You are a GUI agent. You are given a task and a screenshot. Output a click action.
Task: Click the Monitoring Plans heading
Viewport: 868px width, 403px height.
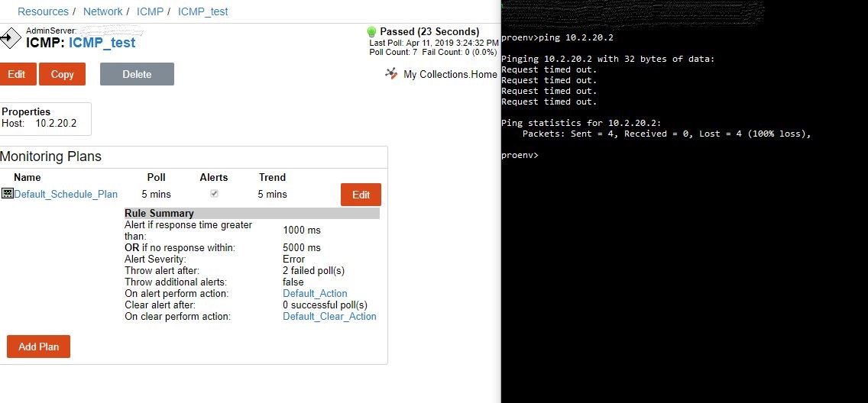click(51, 156)
